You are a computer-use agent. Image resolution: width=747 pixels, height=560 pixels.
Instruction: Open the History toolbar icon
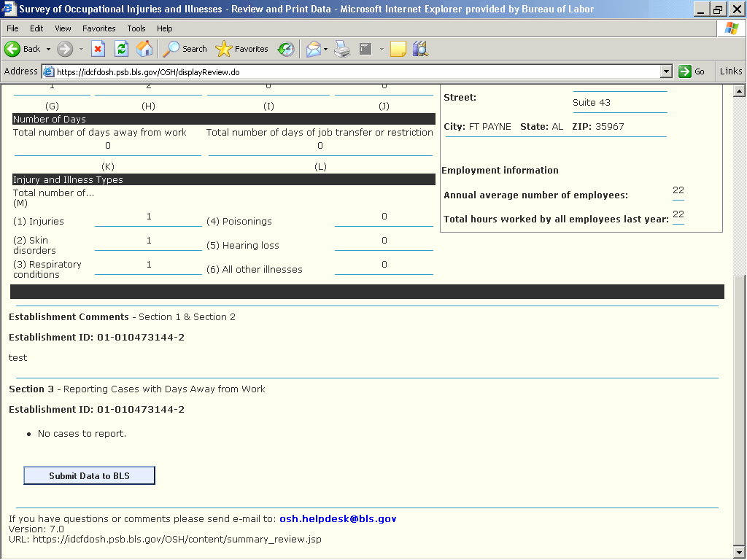pos(286,49)
